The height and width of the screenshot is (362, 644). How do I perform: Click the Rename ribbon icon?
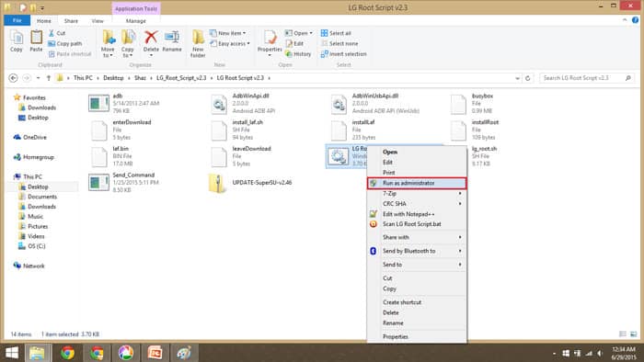click(x=172, y=41)
